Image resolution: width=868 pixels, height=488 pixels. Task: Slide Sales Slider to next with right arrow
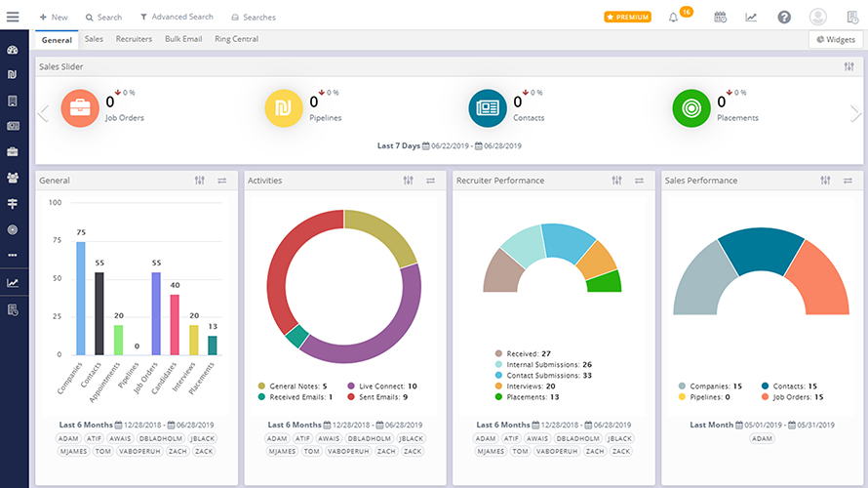[x=855, y=114]
